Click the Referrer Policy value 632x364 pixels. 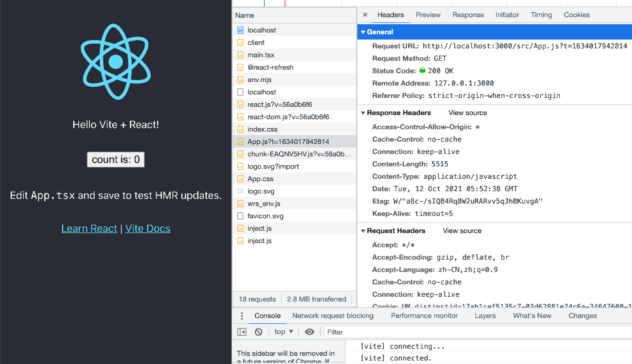pyautogui.click(x=494, y=96)
